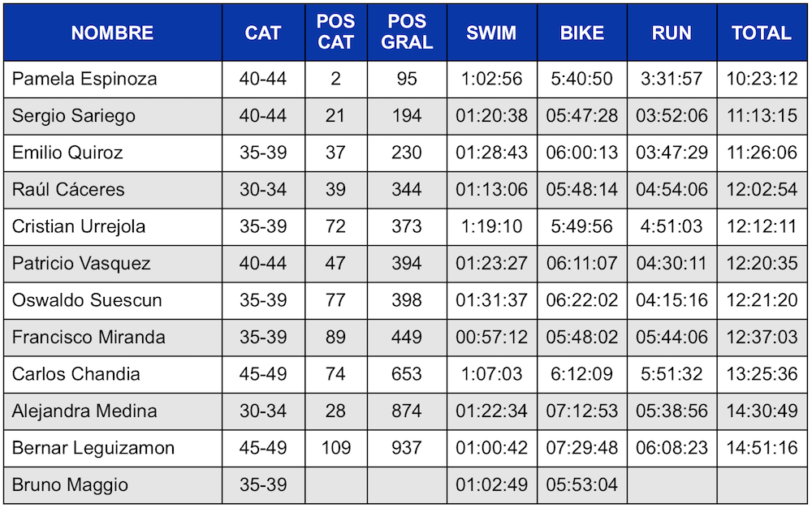Click Bernar Leguizamon category position 109
This screenshot has height=508, width=812.
tap(335, 448)
